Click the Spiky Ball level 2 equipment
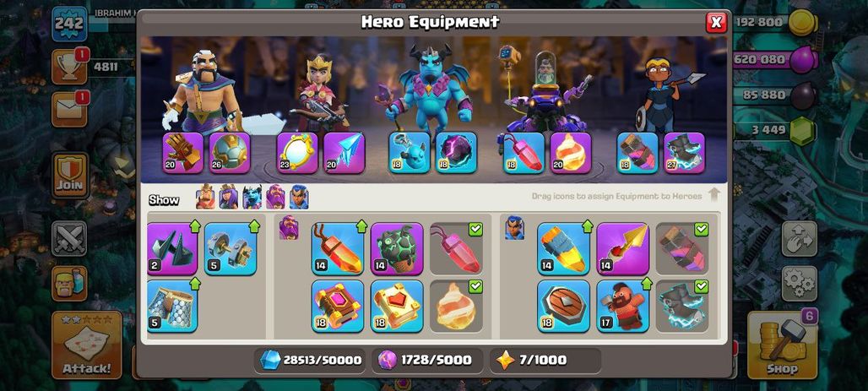868x391 pixels. (173, 248)
